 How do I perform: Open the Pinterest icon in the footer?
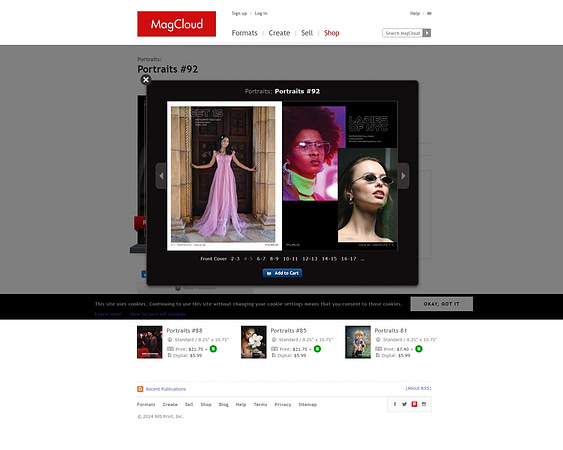tap(414, 404)
